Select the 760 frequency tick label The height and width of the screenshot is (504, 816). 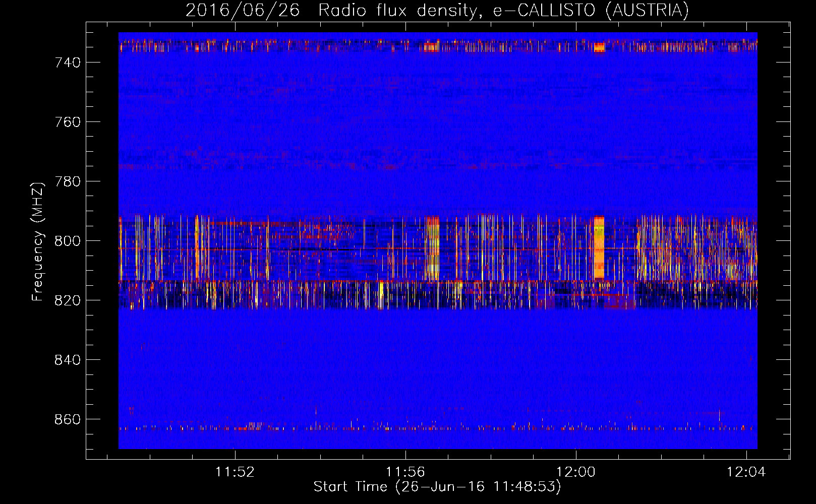coord(68,122)
